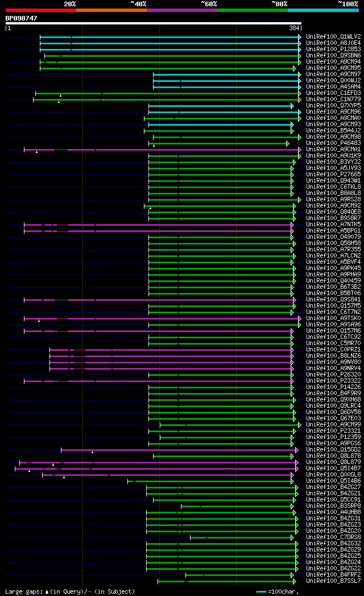Screen dimensions: 364x596
Task: Click label UniRef100_B7SSL7
Action: click(333, 581)
